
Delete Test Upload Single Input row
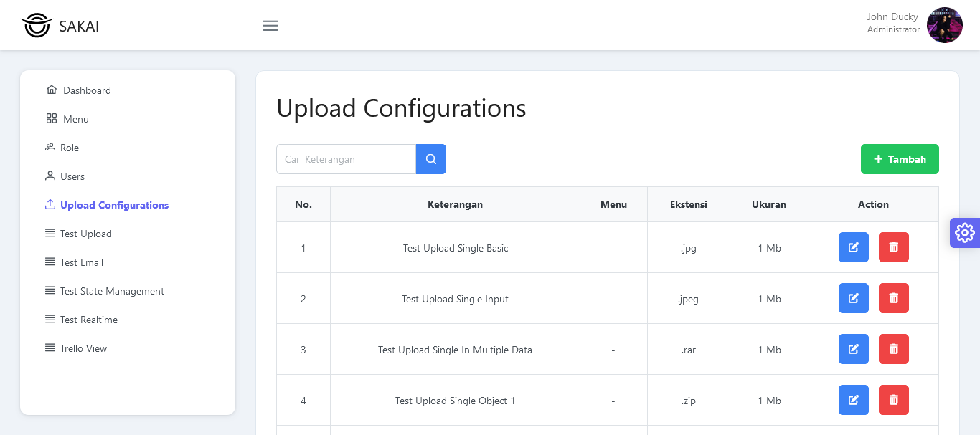point(894,298)
